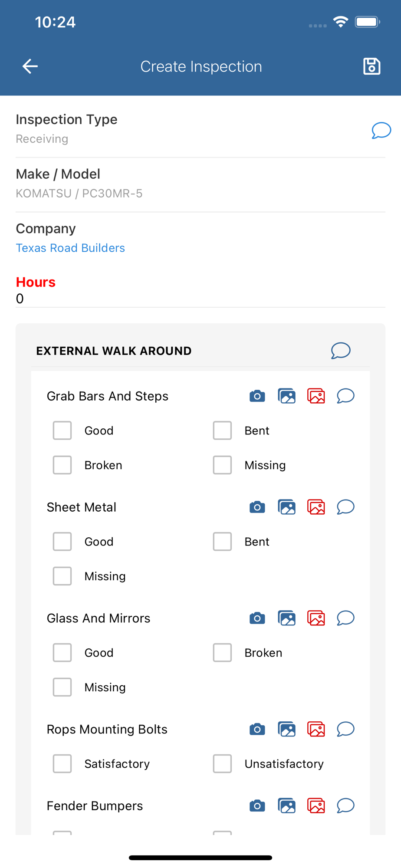Check Missing under Grab Bars And Steps
Screen dimensions: 401x868
(222, 465)
